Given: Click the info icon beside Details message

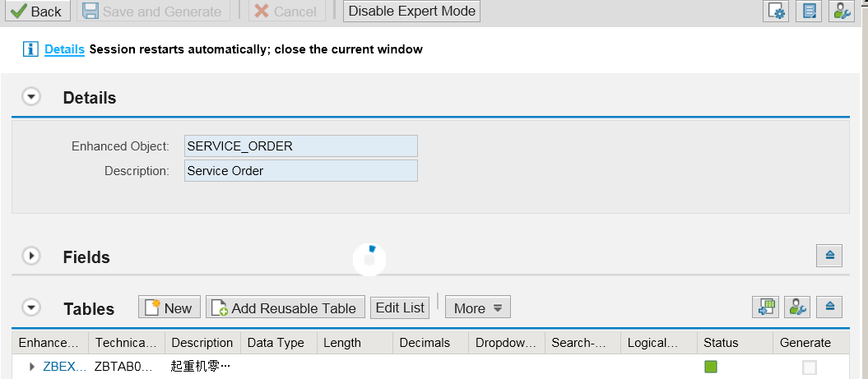Looking at the screenshot, I should [x=30, y=49].
